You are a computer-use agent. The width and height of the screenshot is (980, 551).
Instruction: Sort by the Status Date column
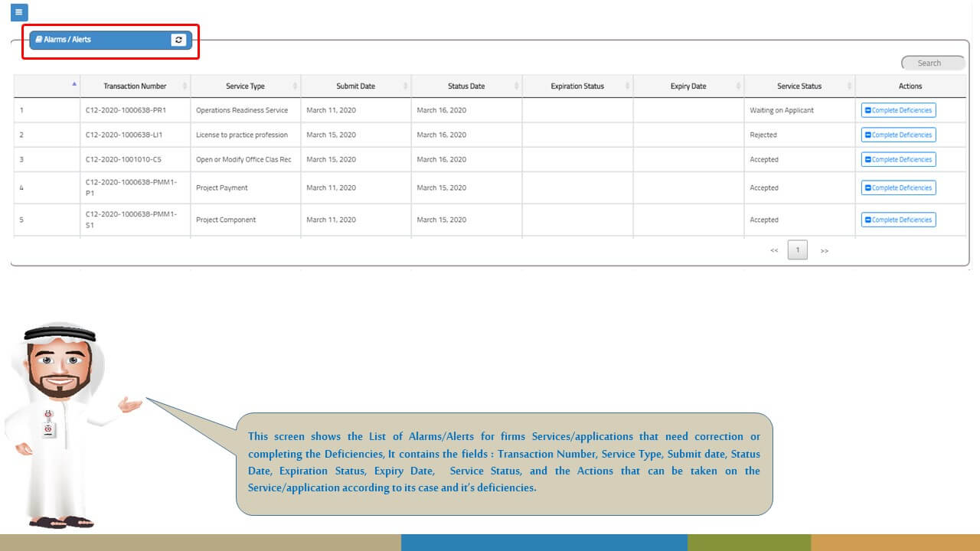[x=465, y=86]
